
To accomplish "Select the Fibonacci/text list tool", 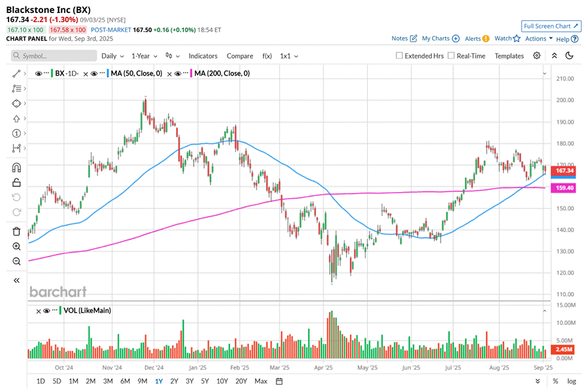I will 16,89.
